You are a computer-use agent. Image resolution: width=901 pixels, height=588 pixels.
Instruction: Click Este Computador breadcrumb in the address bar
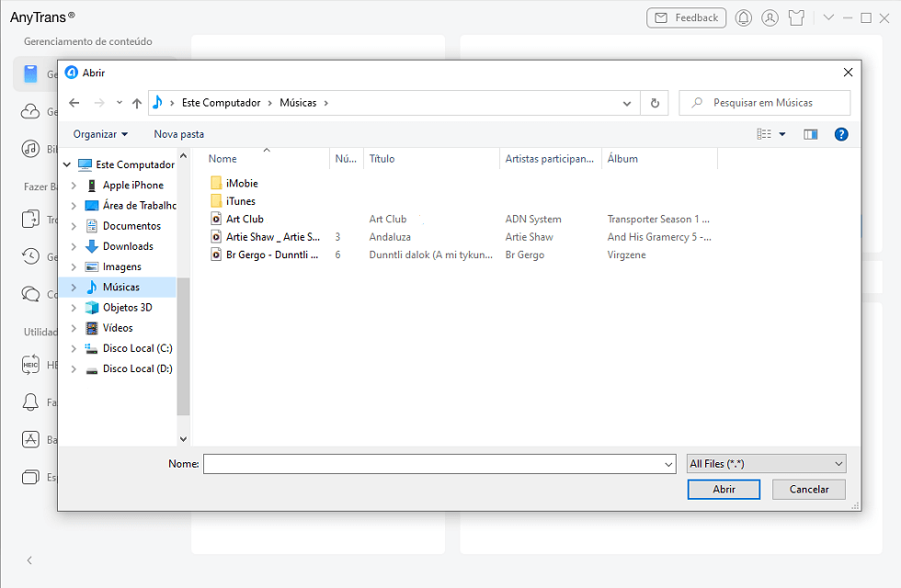point(222,103)
